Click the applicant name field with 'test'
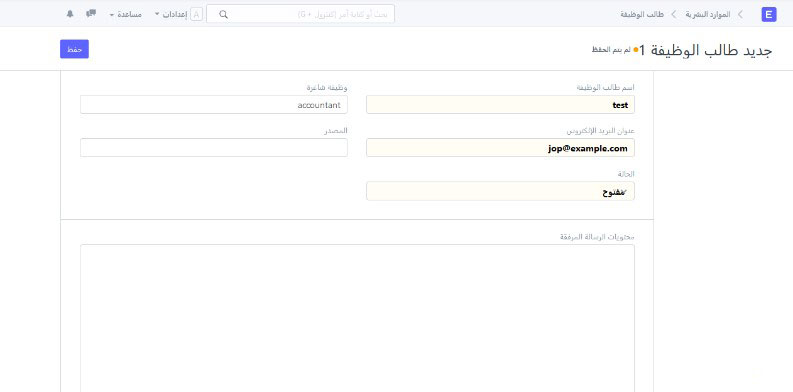Viewport: 793px width, 392px height. point(500,105)
